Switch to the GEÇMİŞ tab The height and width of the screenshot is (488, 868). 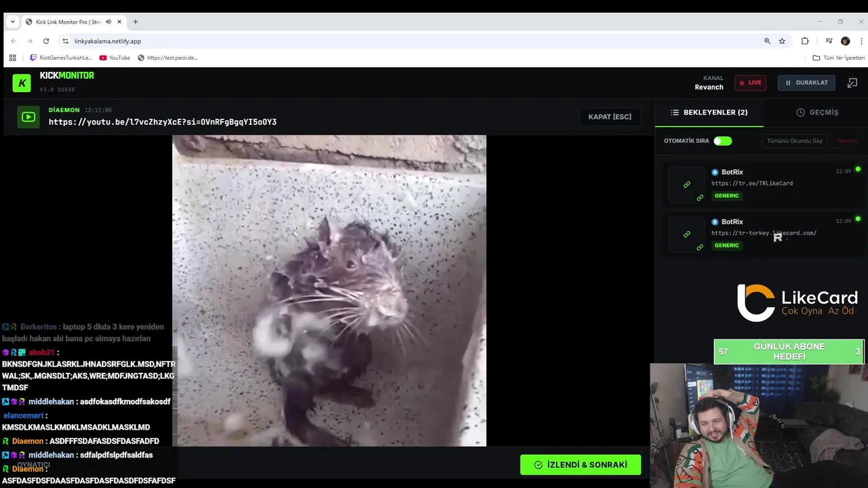[x=816, y=113]
